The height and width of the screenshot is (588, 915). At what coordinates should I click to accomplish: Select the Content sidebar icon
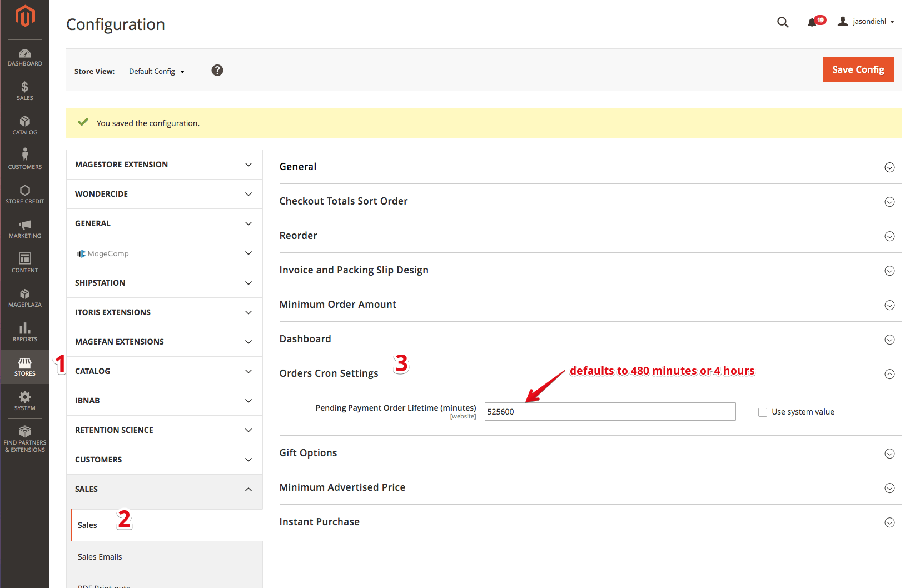(24, 262)
